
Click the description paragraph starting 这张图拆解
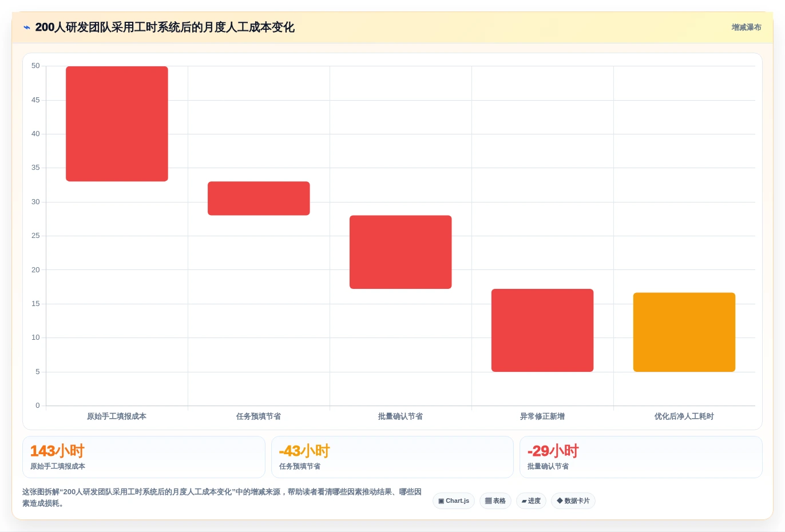(222, 498)
